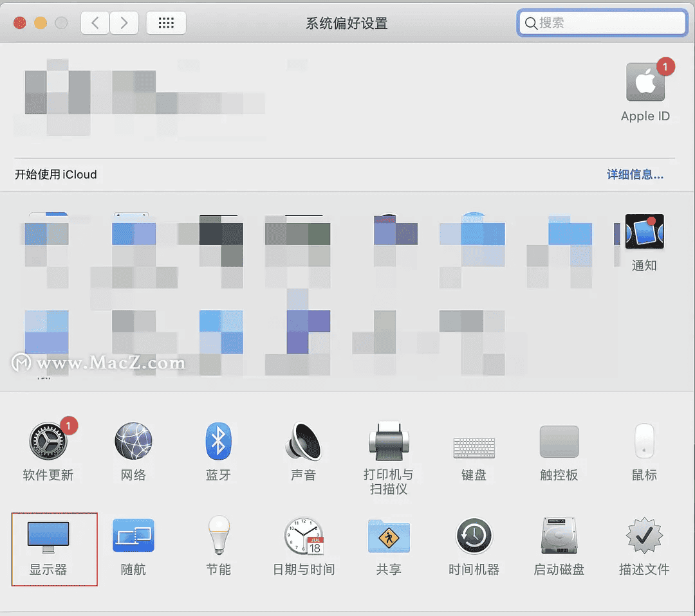Image resolution: width=695 pixels, height=616 pixels.
Task: Click the Apple ID icon
Action: coord(645,83)
